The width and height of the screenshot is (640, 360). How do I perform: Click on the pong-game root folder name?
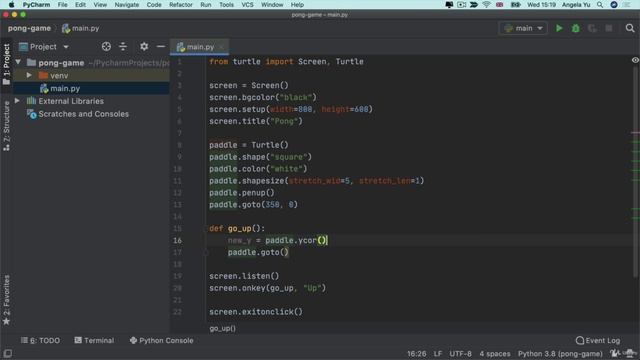[61, 62]
